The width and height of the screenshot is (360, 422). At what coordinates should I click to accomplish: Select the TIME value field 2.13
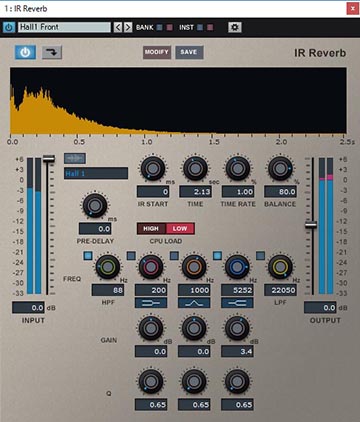coord(196,192)
